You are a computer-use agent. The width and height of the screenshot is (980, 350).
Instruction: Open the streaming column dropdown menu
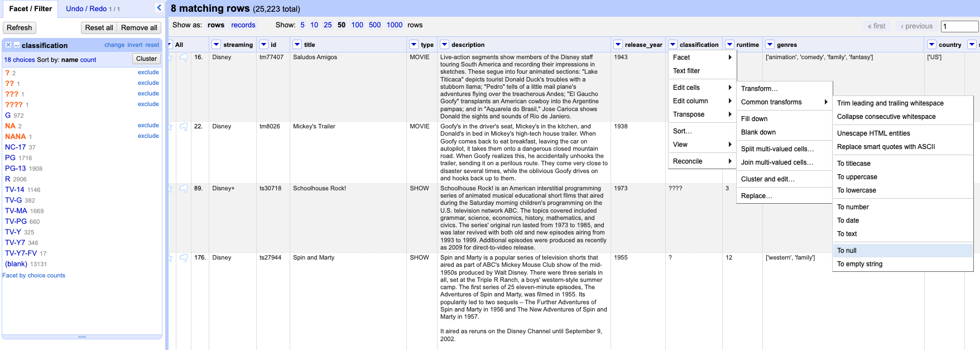point(217,45)
